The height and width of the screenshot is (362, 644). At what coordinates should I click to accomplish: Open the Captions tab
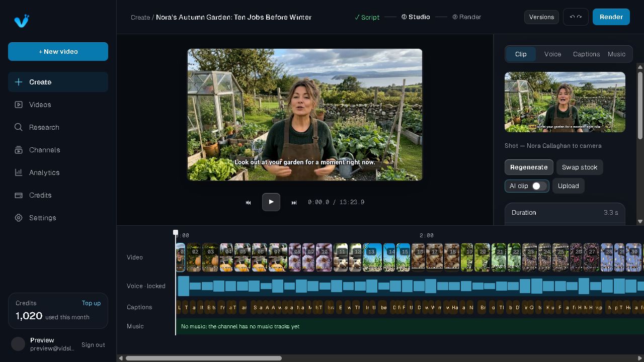click(586, 54)
